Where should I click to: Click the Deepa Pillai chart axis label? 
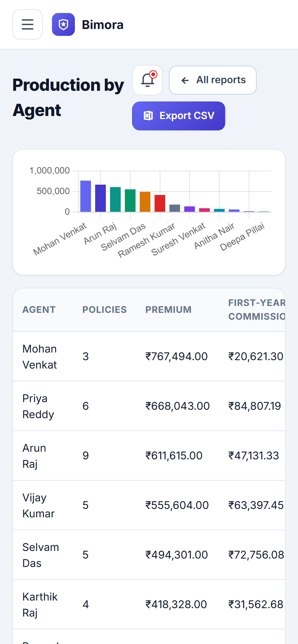point(242,237)
